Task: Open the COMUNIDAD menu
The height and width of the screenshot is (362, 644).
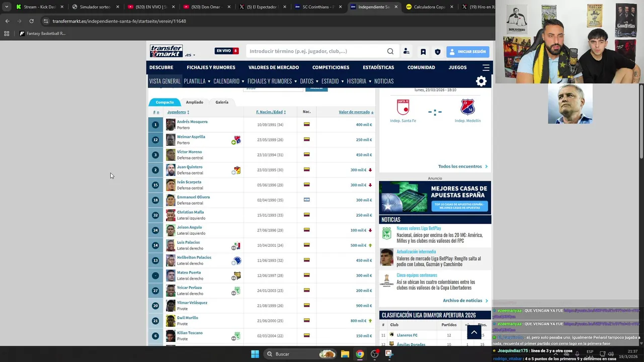Action: 421,67
